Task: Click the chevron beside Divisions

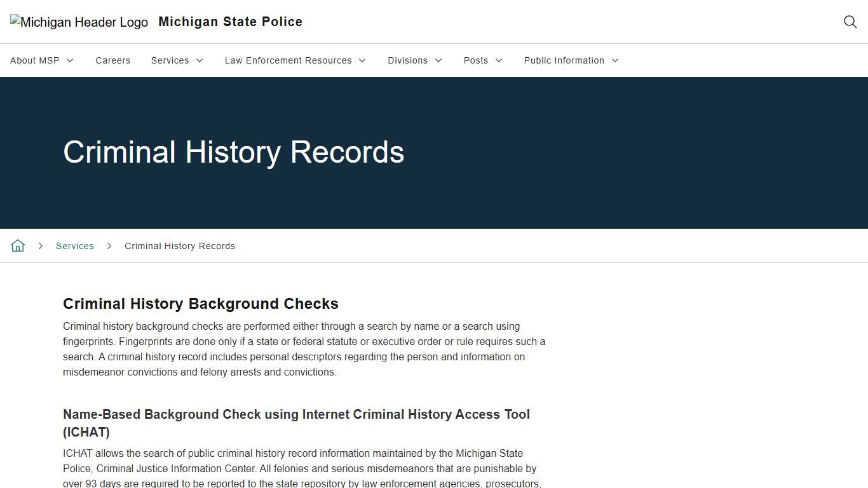Action: pyautogui.click(x=438, y=60)
